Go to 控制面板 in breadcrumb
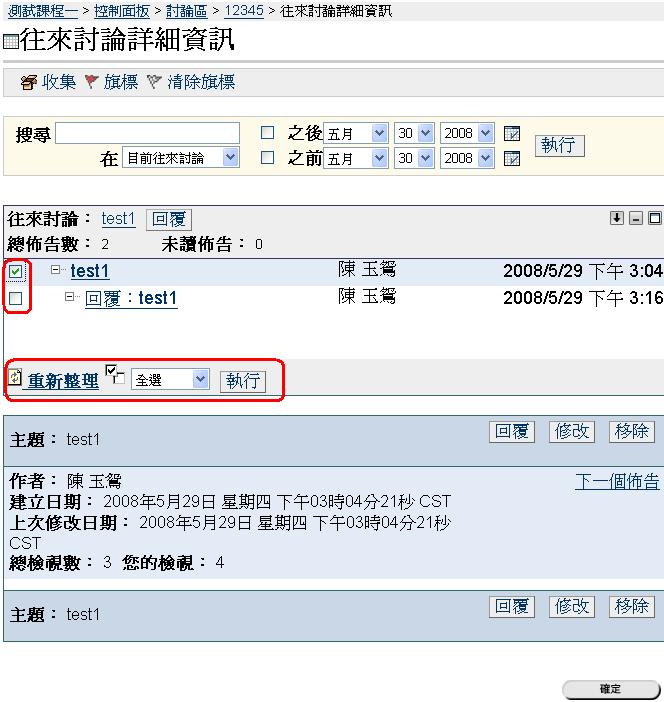Screen dimensions: 664x702 pos(122,11)
